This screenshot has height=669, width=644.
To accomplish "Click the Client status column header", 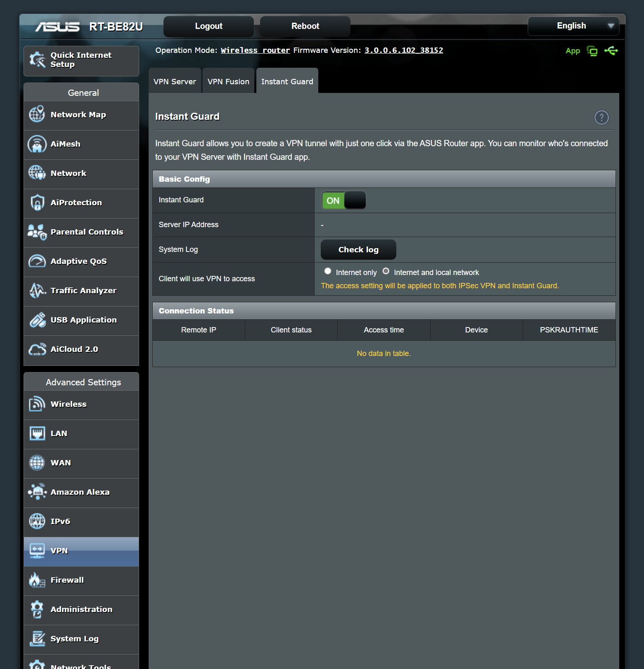I will (x=291, y=330).
